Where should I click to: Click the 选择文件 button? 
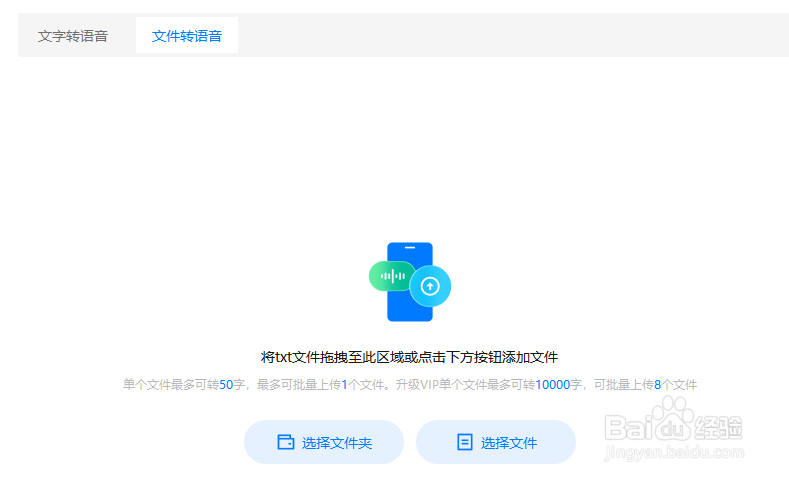point(496,442)
